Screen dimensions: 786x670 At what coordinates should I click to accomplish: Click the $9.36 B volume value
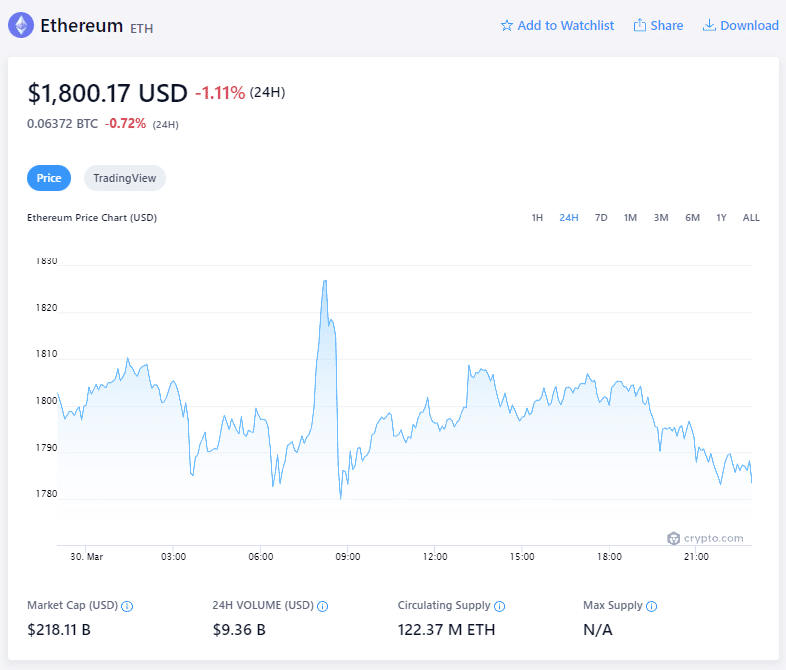239,629
